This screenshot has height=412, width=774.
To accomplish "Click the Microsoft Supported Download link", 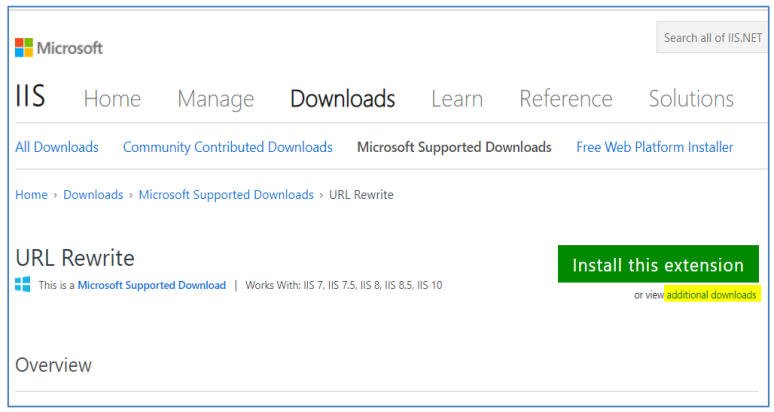I will tap(152, 285).
